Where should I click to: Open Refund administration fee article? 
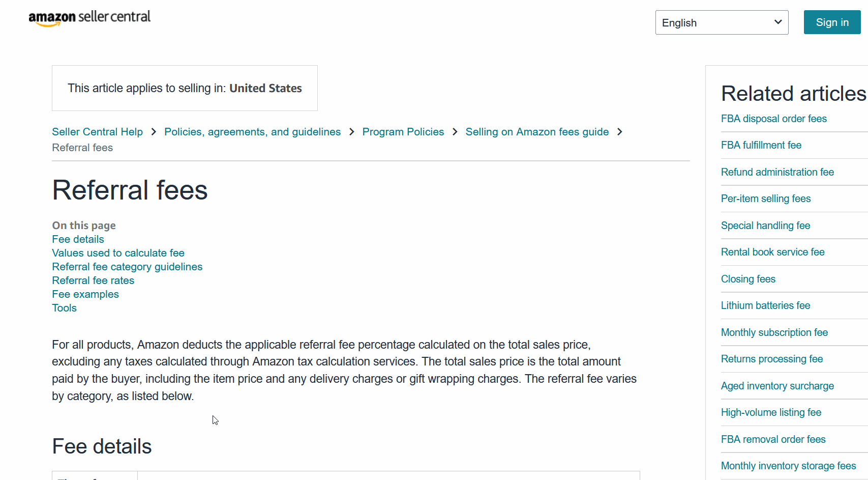click(777, 172)
